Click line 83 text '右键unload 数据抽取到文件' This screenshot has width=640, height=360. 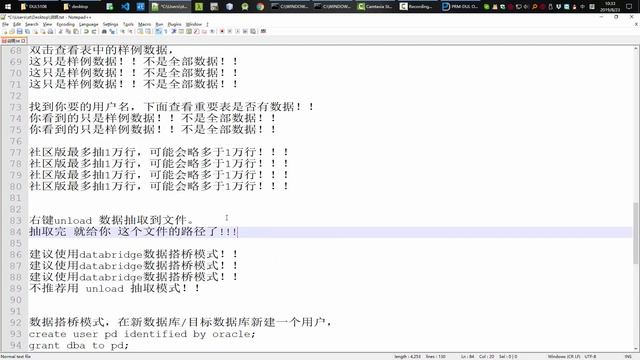coord(108,220)
